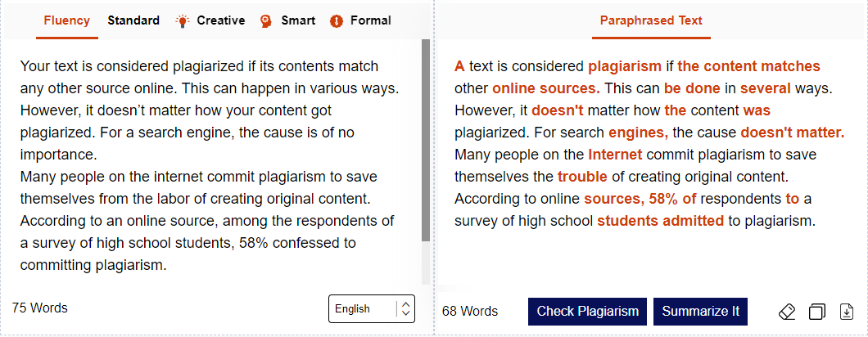Viewport: 868px width, 337px height.
Task: Switch to Standard paraphrasing mode
Action: (133, 20)
